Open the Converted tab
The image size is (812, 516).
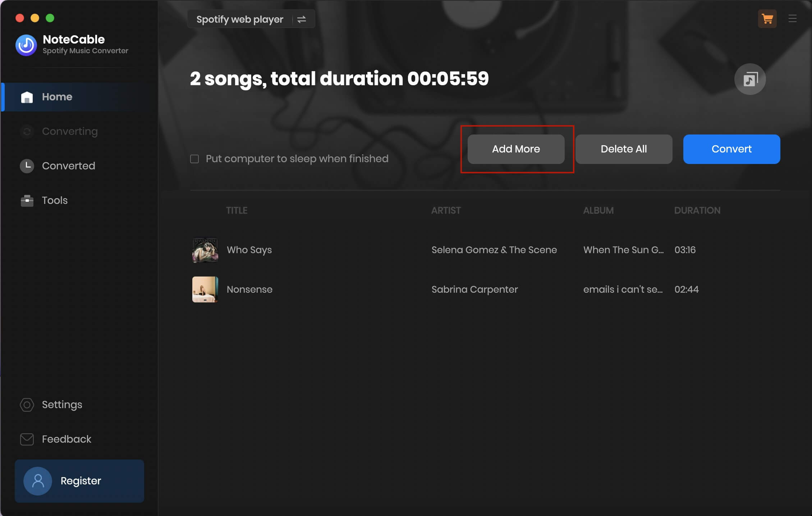(x=79, y=166)
